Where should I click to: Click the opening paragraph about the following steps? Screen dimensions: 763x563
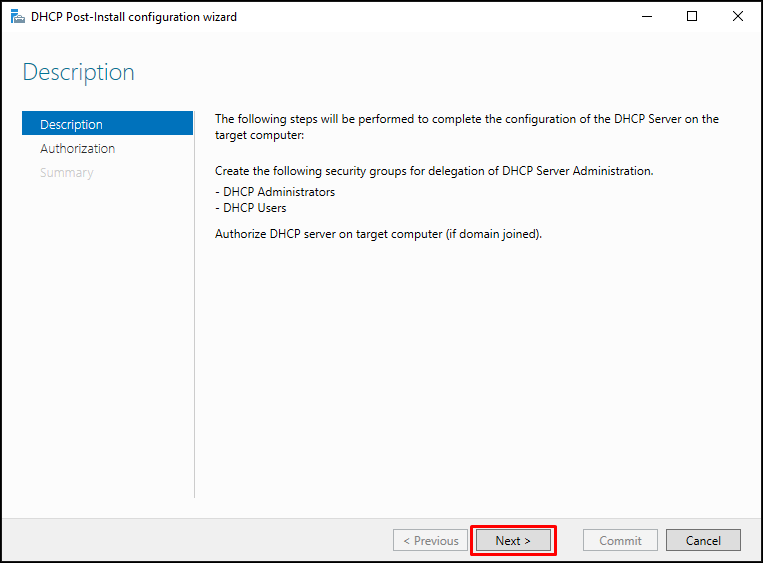pyautogui.click(x=467, y=127)
